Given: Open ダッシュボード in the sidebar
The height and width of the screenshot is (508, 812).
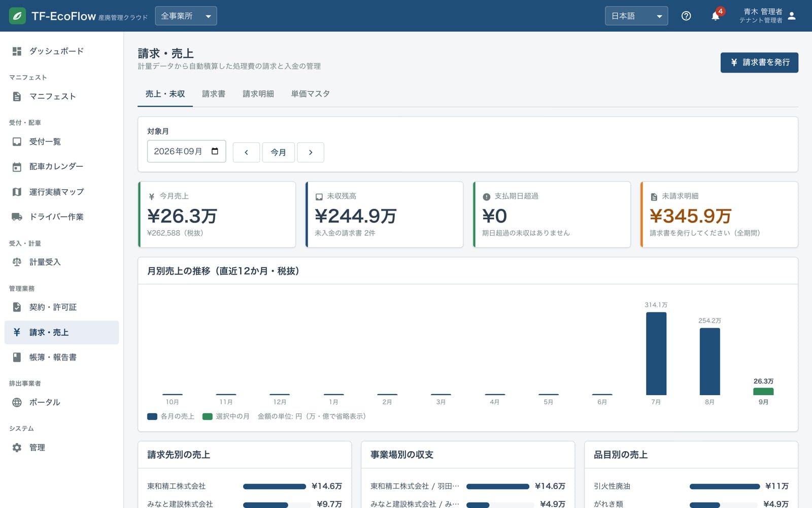Looking at the screenshot, I should (61, 51).
